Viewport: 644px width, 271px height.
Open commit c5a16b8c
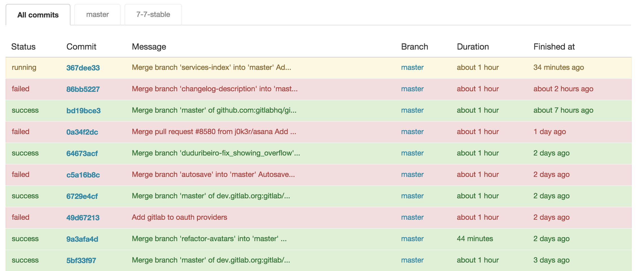83,175
